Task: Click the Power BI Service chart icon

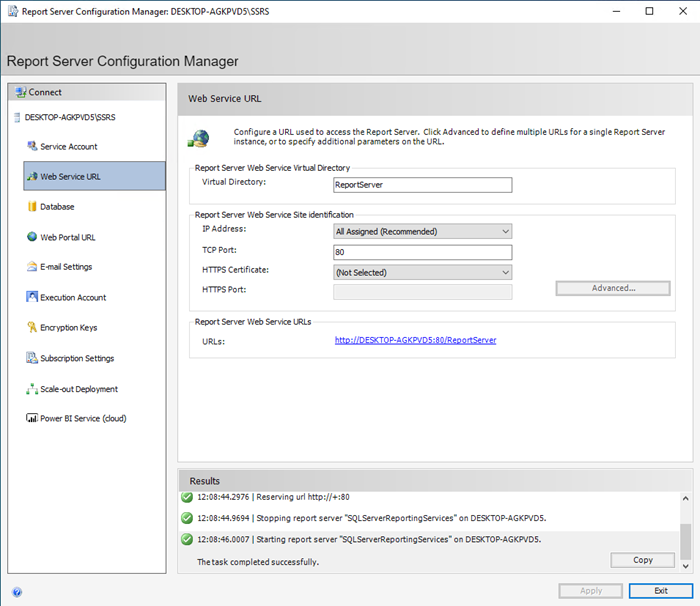Action: pyautogui.click(x=32, y=418)
